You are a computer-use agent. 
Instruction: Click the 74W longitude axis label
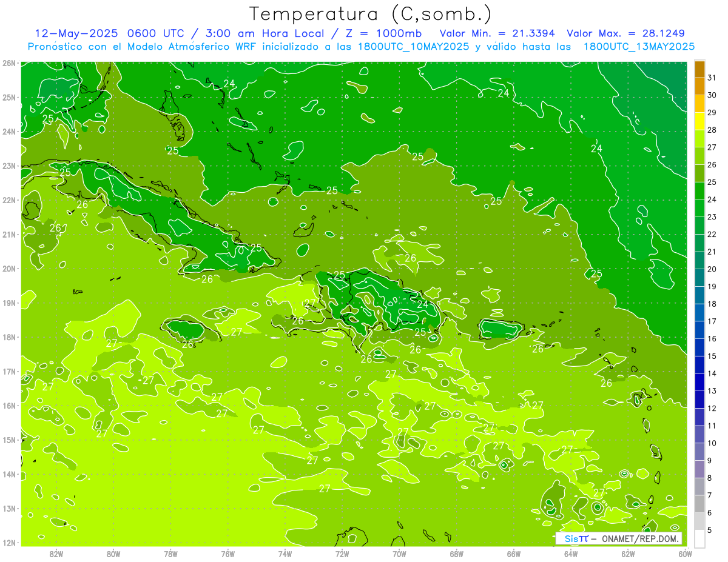pos(285,553)
